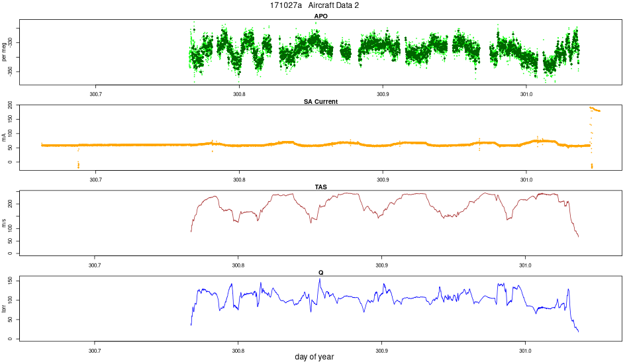
Task: Click the 150 y-axis tick of SA Current
Action: (x=11, y=119)
